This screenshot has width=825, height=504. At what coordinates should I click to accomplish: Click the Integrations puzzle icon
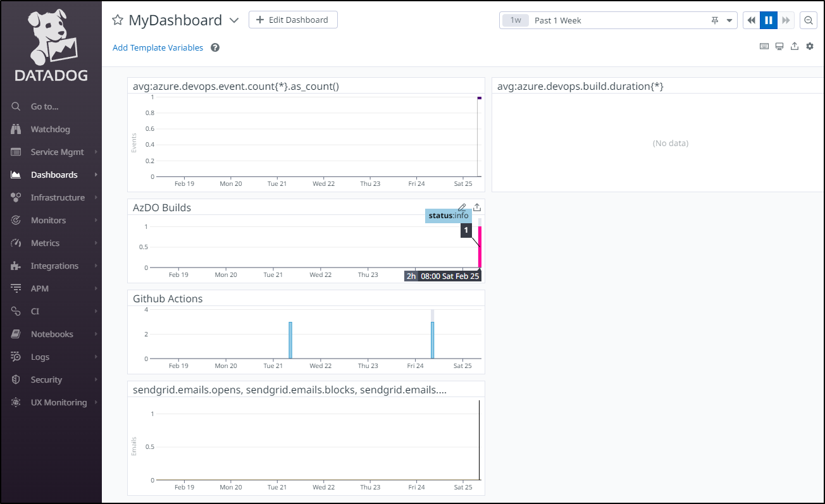click(16, 266)
